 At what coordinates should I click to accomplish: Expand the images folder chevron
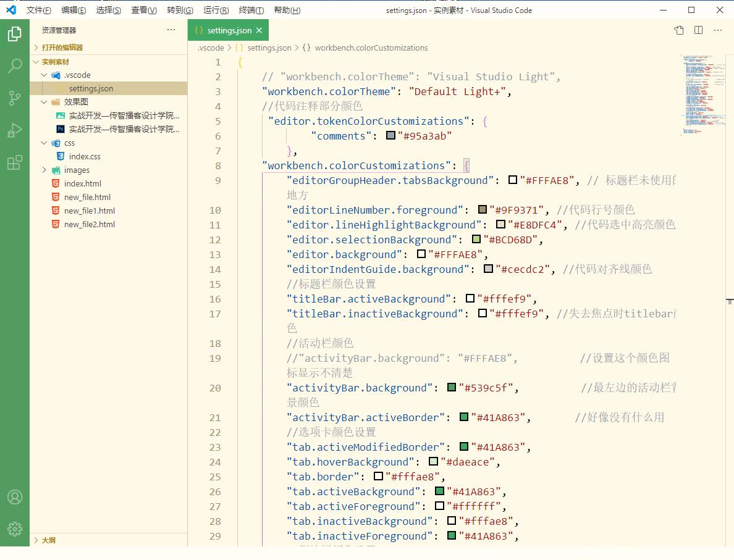click(x=44, y=170)
